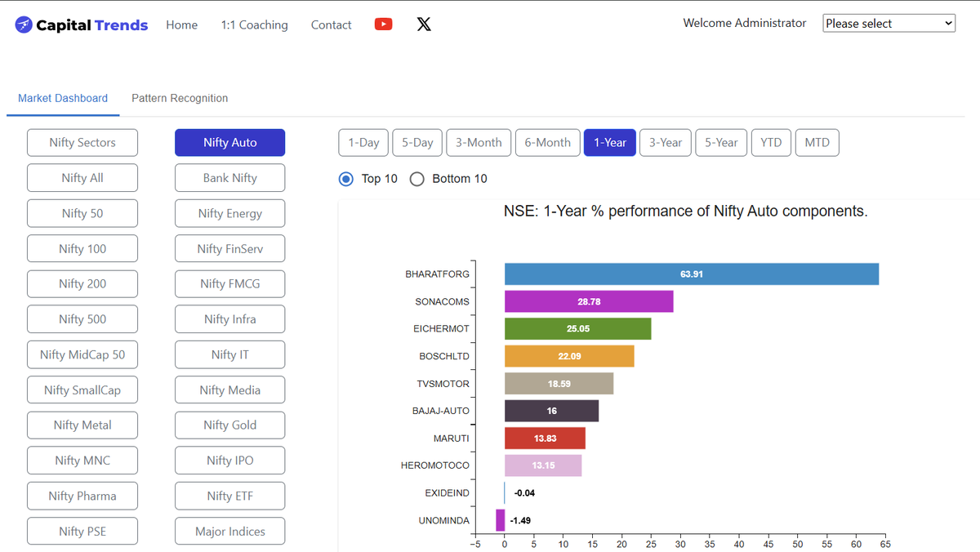
Task: Show the Nifty Pharma index
Action: [x=82, y=496]
